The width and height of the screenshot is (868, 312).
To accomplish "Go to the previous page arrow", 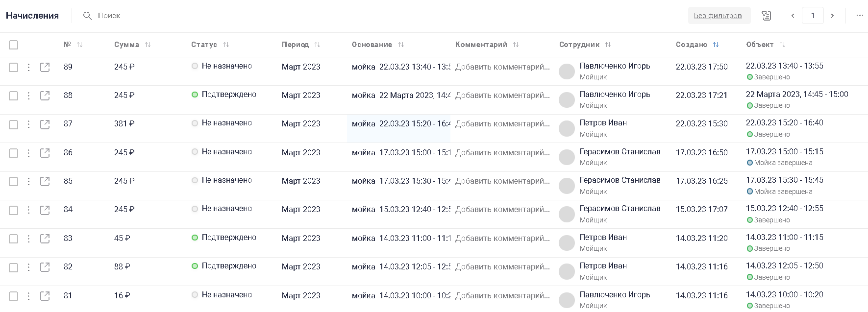I will pyautogui.click(x=793, y=16).
